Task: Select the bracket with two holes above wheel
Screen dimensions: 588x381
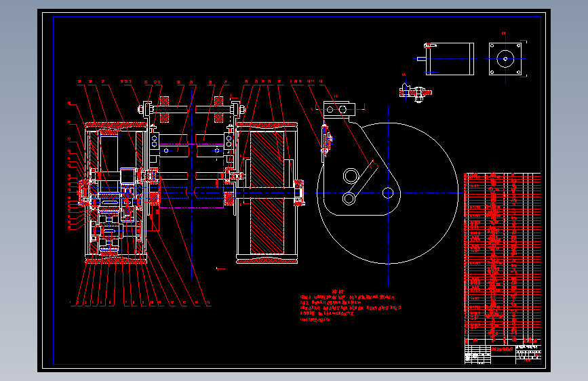Action: pyautogui.click(x=339, y=109)
